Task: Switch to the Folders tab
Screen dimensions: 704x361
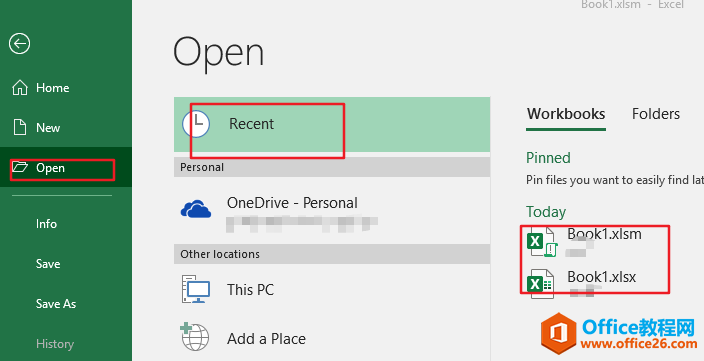Action: (656, 114)
